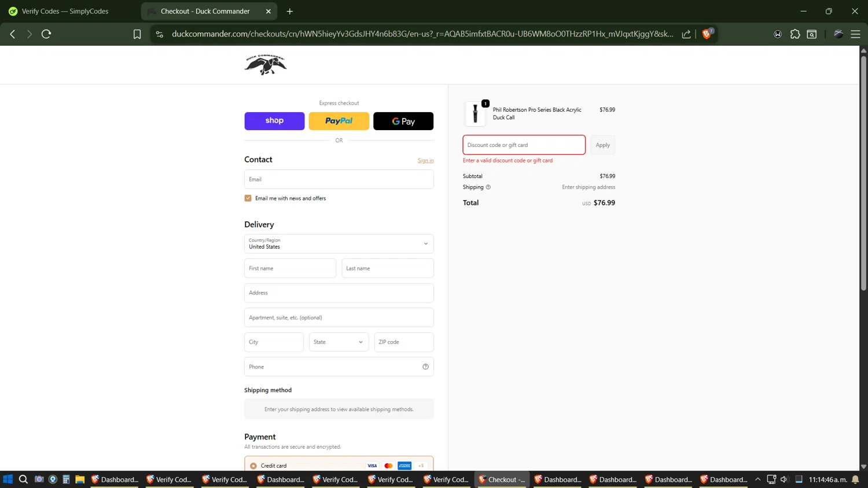Click the Apartment, suite, etc. field
This screenshot has width=868, height=488.
[x=339, y=317]
